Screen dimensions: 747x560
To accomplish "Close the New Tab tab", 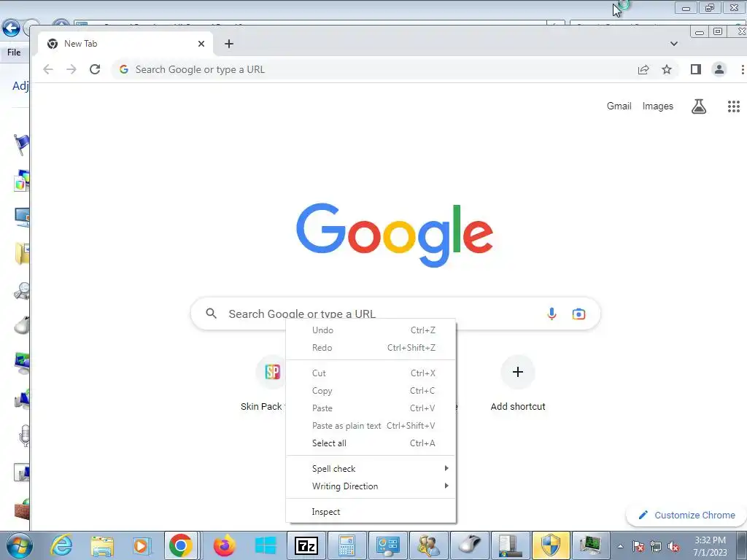I will pos(201,44).
